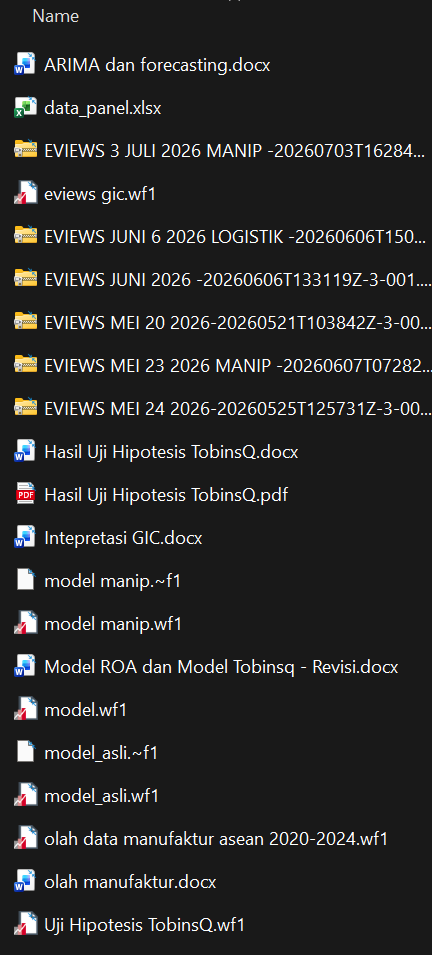
Task: Click the Word icon of Model ROA dan Model Tobinsq
Action: click(x=25, y=667)
